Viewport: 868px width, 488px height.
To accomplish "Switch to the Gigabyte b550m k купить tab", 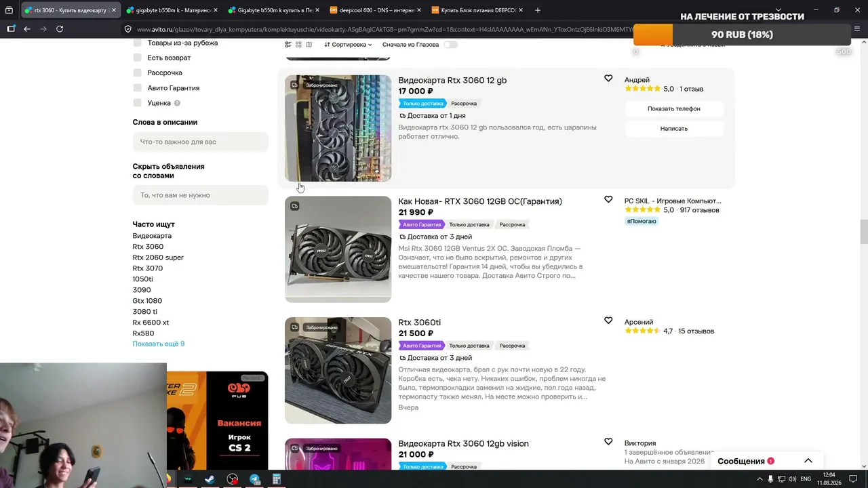I will [x=274, y=10].
